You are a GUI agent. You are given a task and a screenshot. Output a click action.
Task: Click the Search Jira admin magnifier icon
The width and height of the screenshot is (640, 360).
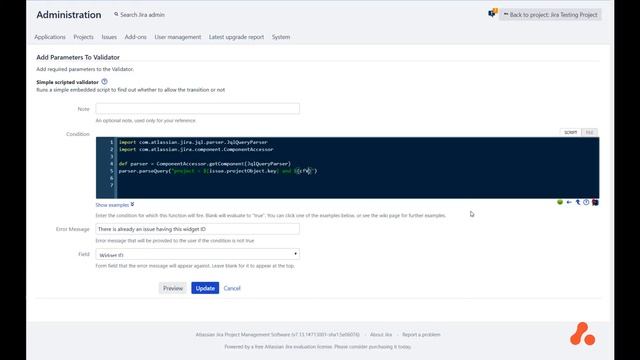tap(116, 14)
